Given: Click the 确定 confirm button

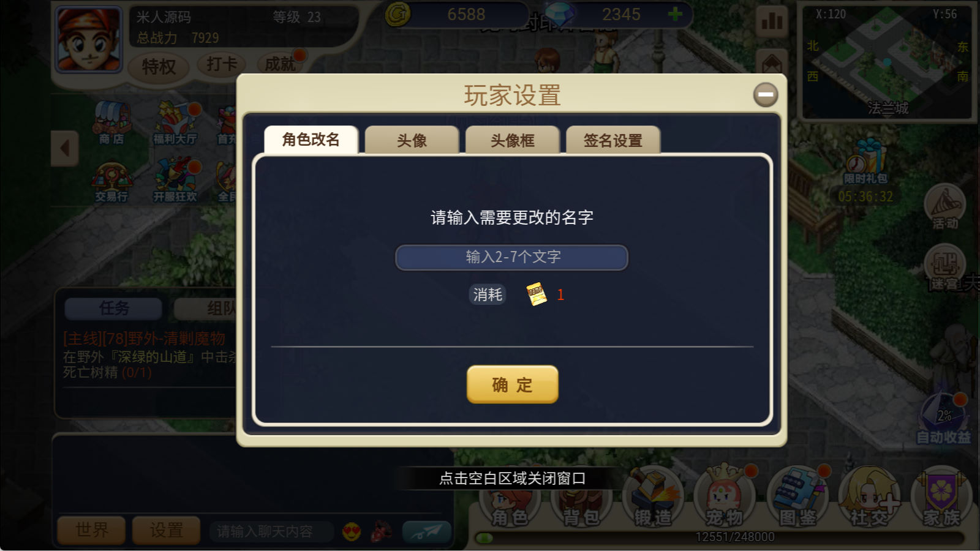Looking at the screenshot, I should pyautogui.click(x=513, y=384).
